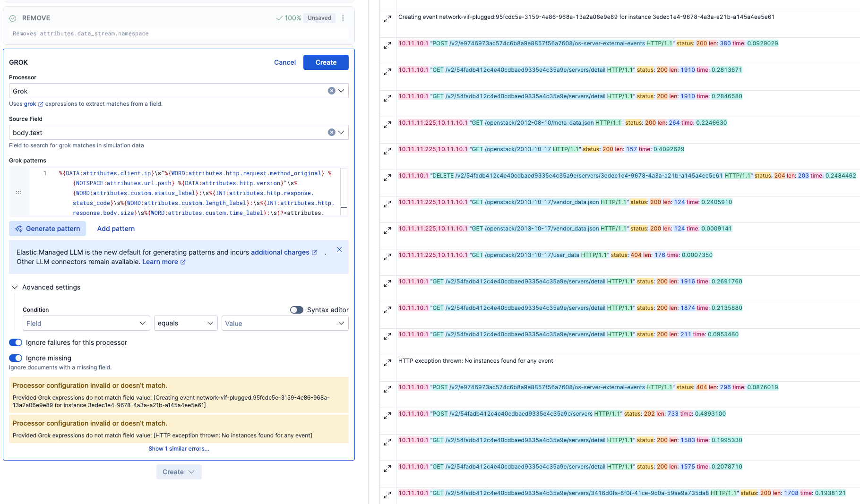Image resolution: width=860 pixels, height=504 pixels.
Task: Toggle the 'Ignore missing' switch
Action: (16, 358)
